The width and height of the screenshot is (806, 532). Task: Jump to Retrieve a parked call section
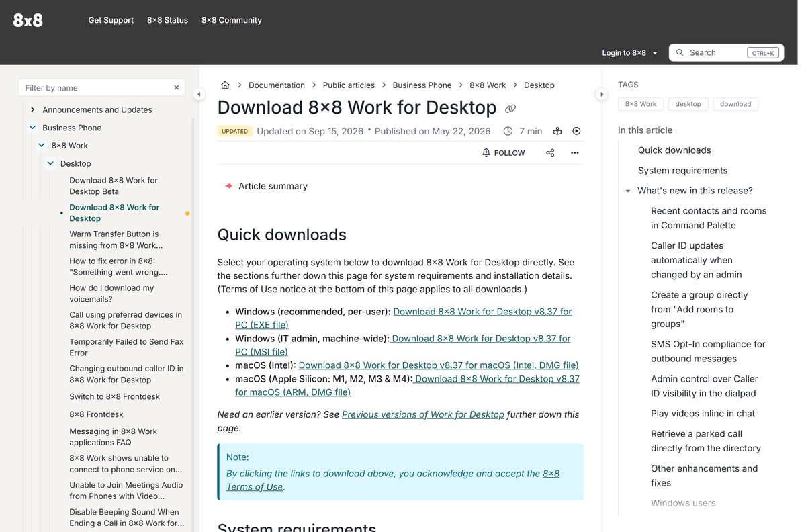tap(706, 441)
